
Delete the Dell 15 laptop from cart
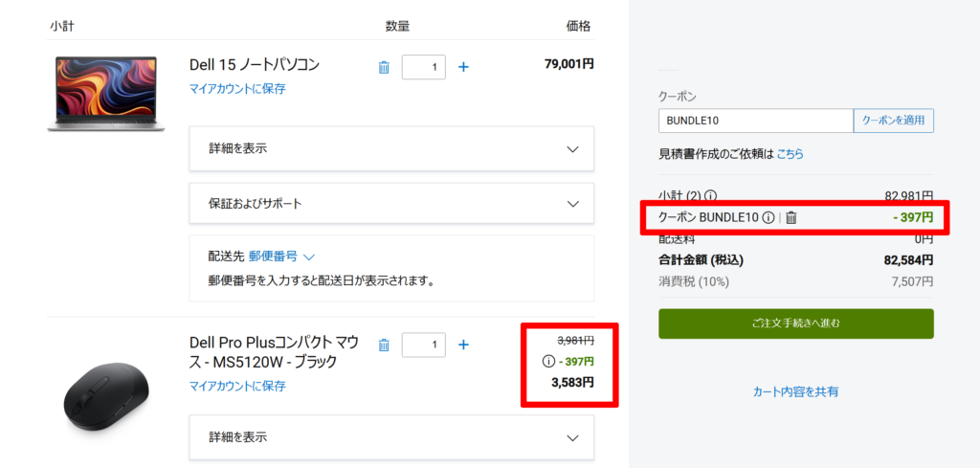pos(384,67)
